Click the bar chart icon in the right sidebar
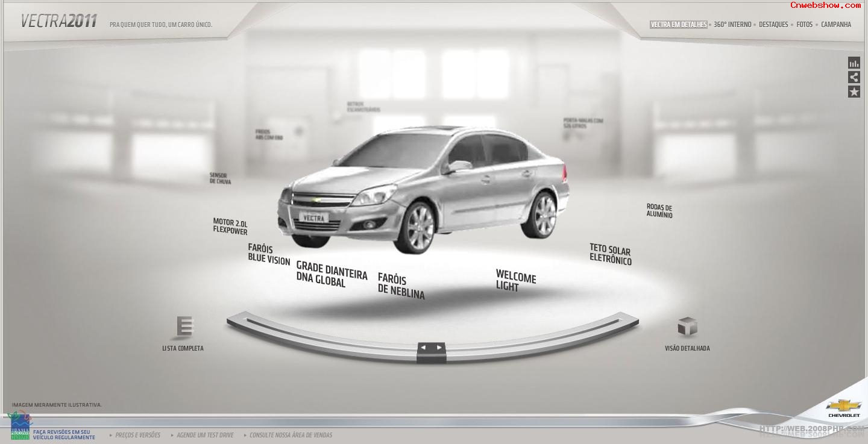868x444 pixels. click(854, 63)
